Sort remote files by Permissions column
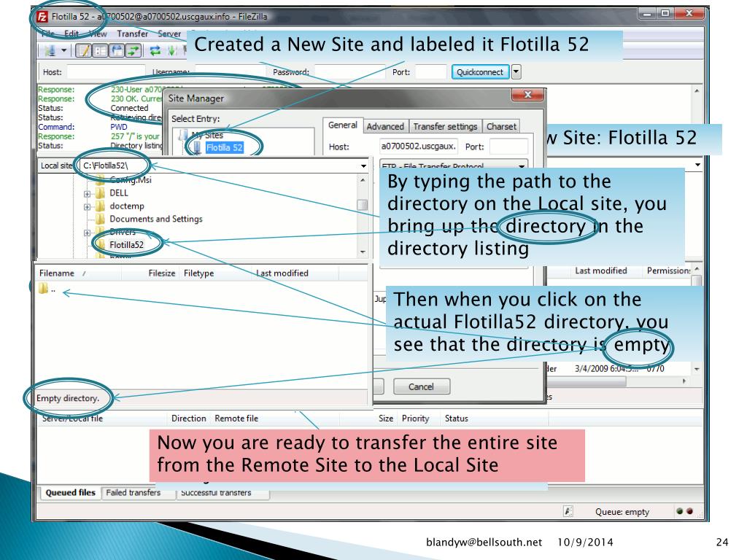Viewport: 747px width, 560px height. (668, 271)
